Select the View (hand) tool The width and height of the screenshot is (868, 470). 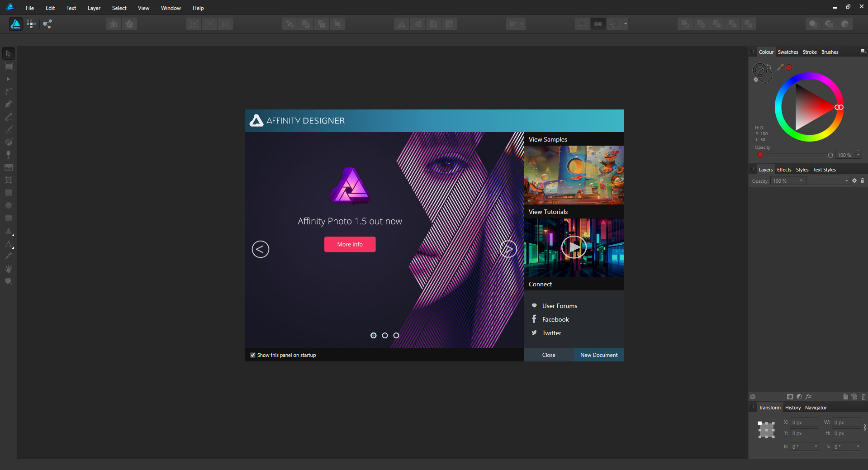(x=8, y=269)
